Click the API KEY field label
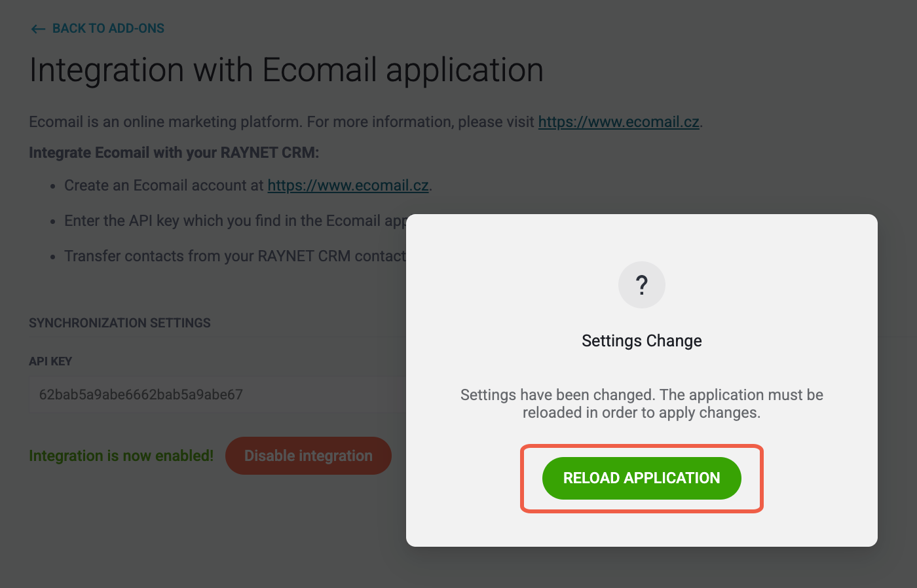The image size is (917, 588). [50, 361]
